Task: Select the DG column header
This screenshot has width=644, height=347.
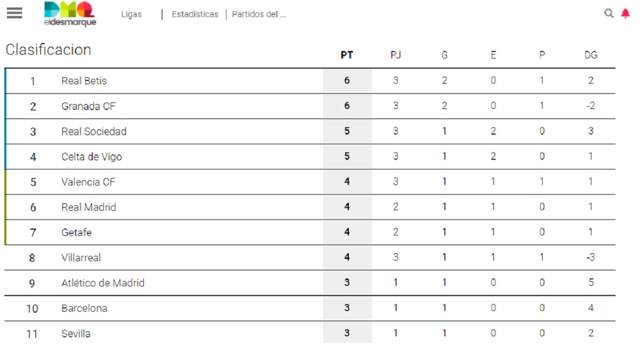Action: [x=591, y=55]
